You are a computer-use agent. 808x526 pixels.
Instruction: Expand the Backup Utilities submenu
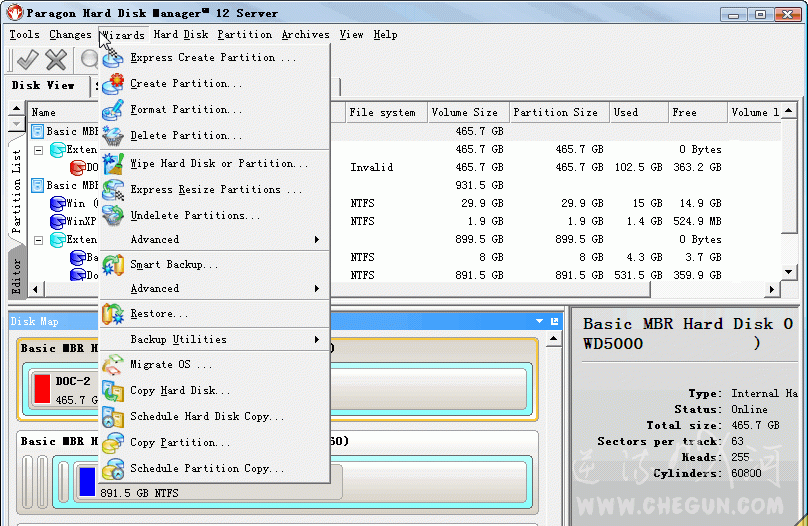214,340
